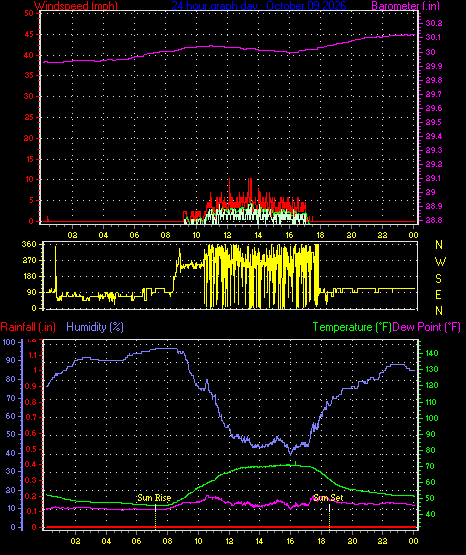Screen dimensions: 466x555
Task: Click the 29.5 barometer axis value
Action: pos(434,122)
